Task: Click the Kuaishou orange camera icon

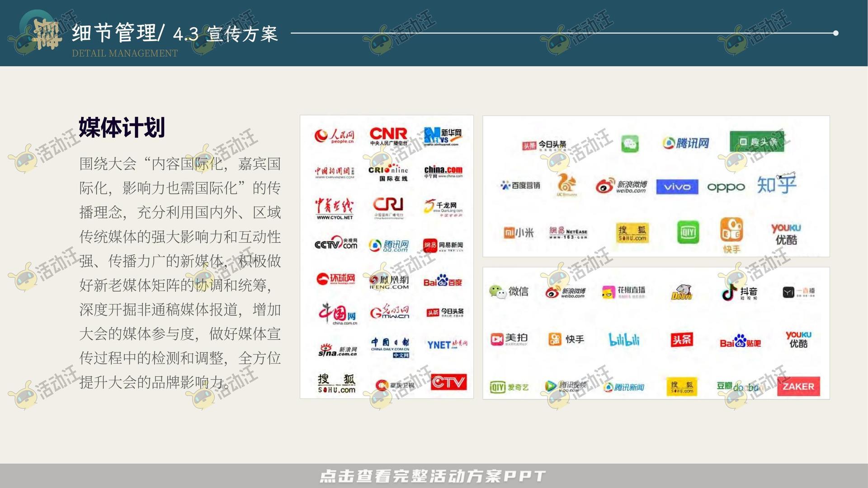Action: [731, 230]
